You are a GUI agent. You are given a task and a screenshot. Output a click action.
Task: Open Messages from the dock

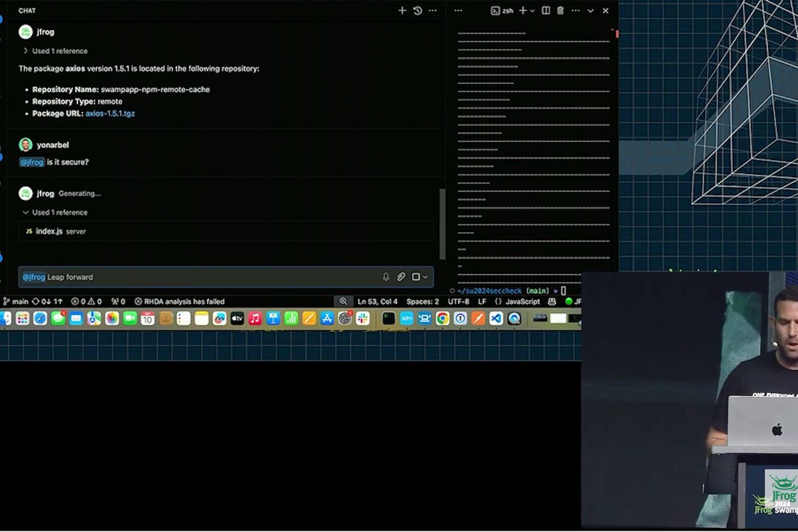[59, 319]
